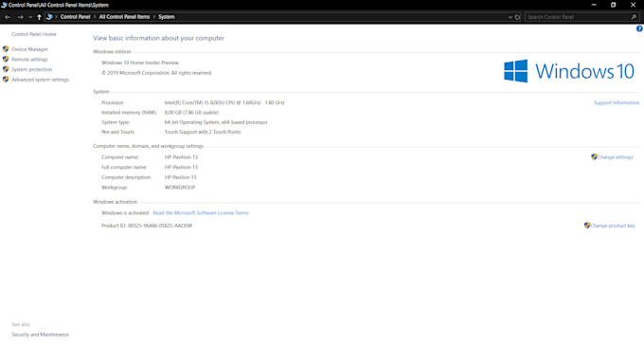Click the Control Panel title bar icon

click(x=4, y=5)
